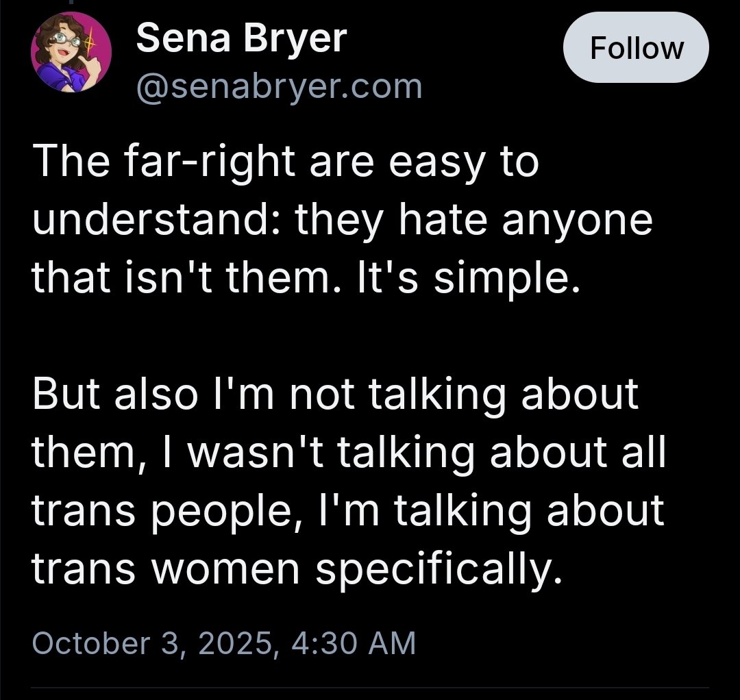740x700 pixels.
Task: Click the @senabryer.com handle
Action: click(x=279, y=87)
